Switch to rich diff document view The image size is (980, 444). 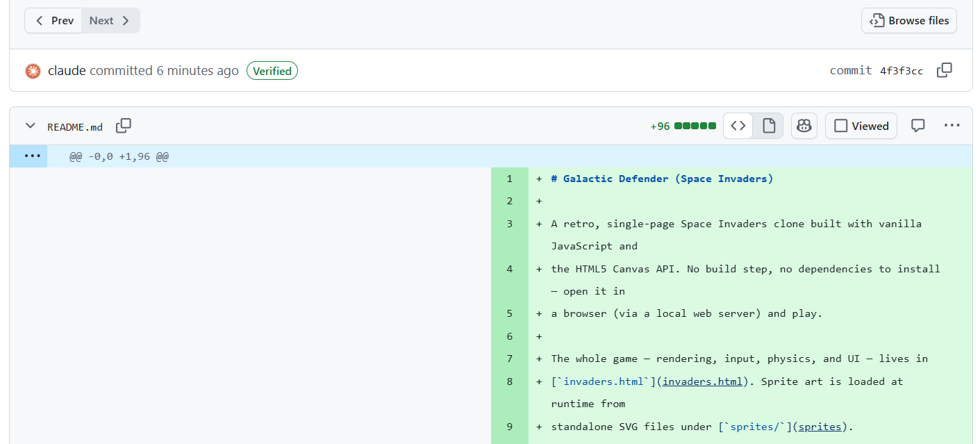(769, 126)
